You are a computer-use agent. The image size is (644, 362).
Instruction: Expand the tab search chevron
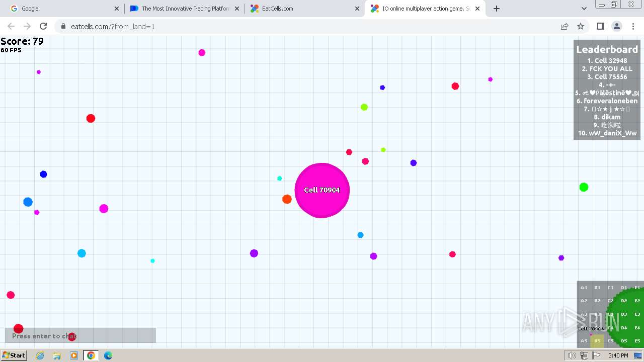point(584,9)
